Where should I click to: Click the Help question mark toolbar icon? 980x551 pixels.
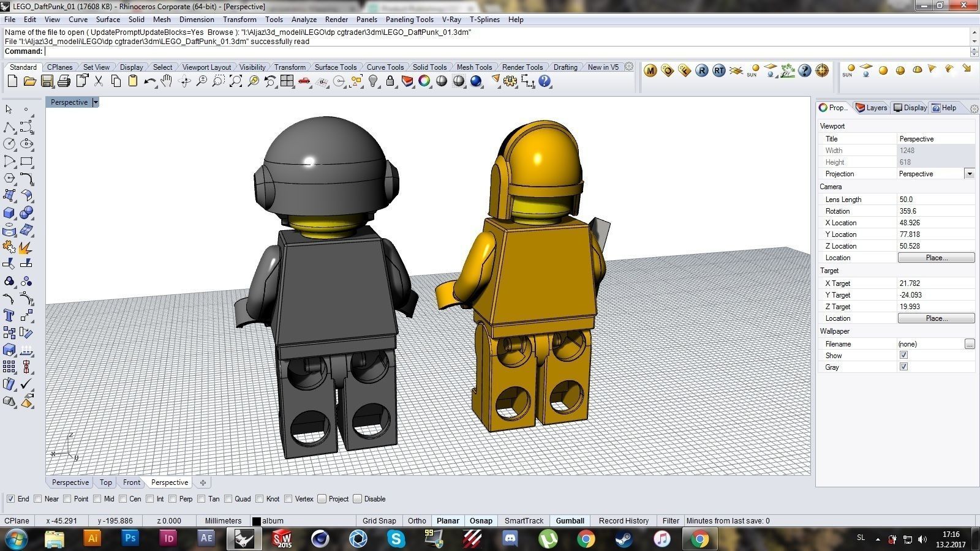pyautogui.click(x=545, y=81)
